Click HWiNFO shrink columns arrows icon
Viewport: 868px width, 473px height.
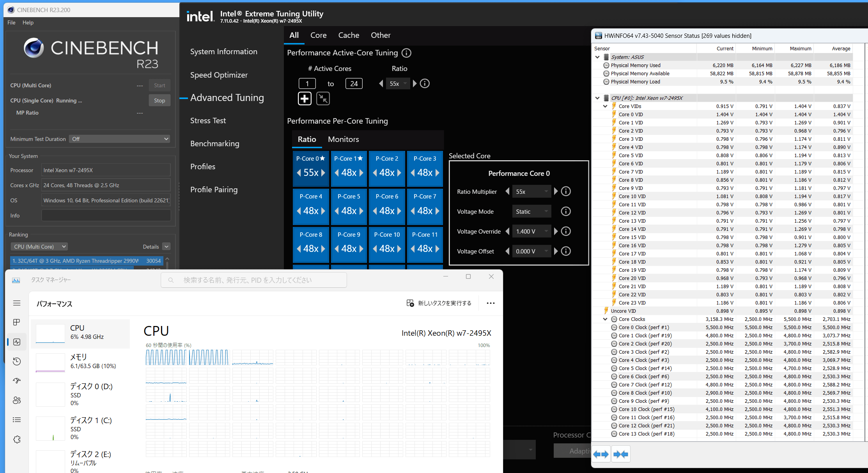click(x=620, y=454)
